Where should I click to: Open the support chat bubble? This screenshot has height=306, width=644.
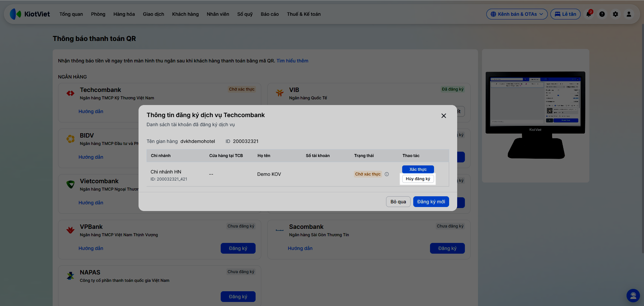tap(633, 296)
